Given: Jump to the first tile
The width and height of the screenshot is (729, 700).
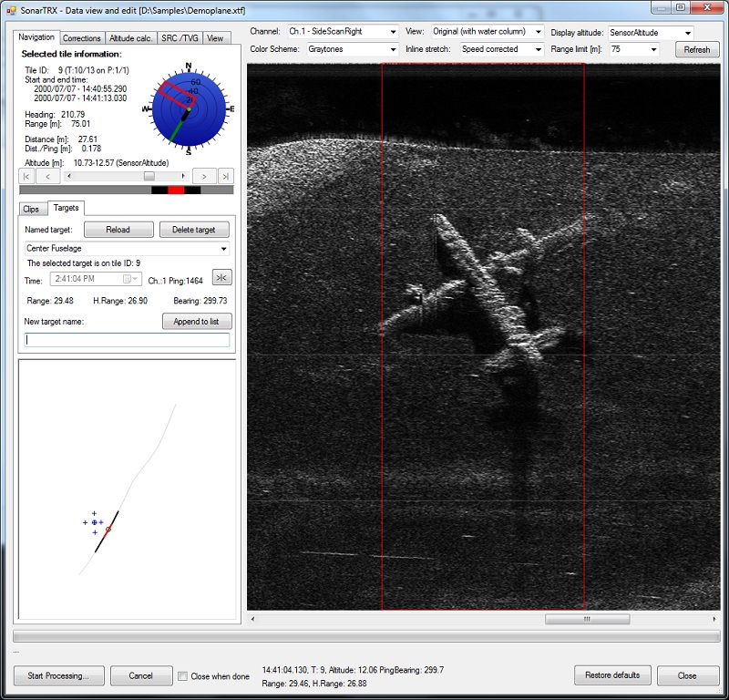Looking at the screenshot, I should [x=27, y=176].
